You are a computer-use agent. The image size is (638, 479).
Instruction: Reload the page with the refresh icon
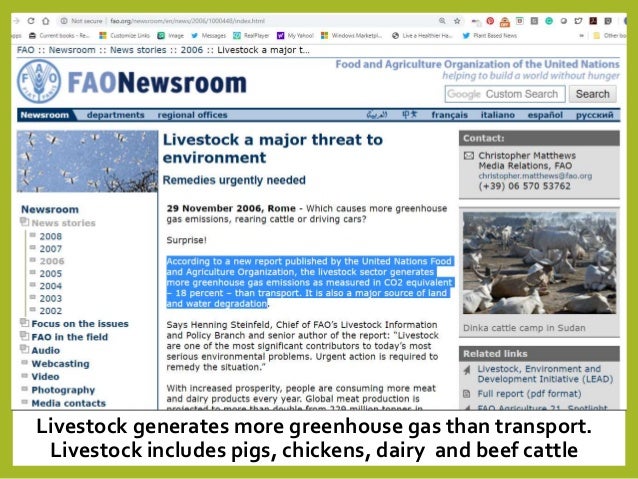coord(31,21)
